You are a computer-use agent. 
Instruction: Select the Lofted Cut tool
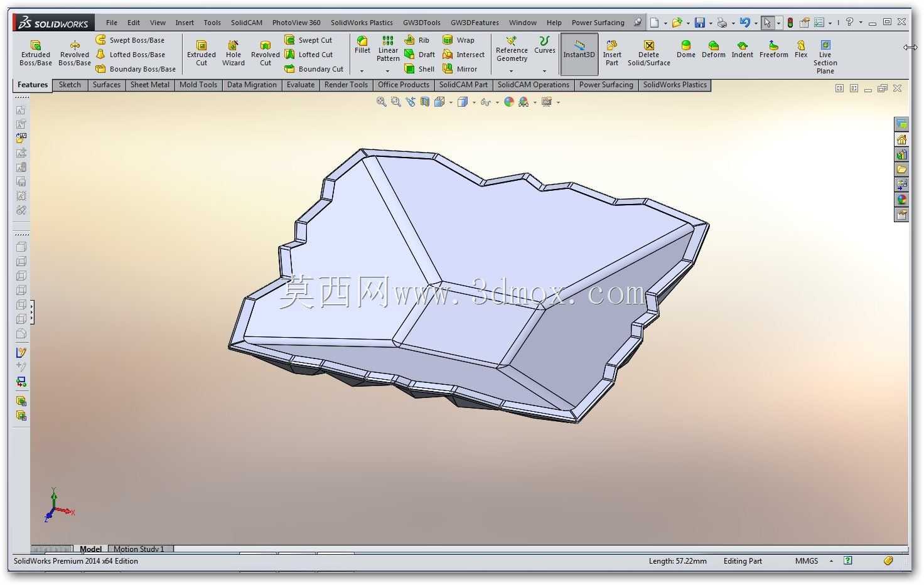coord(309,55)
